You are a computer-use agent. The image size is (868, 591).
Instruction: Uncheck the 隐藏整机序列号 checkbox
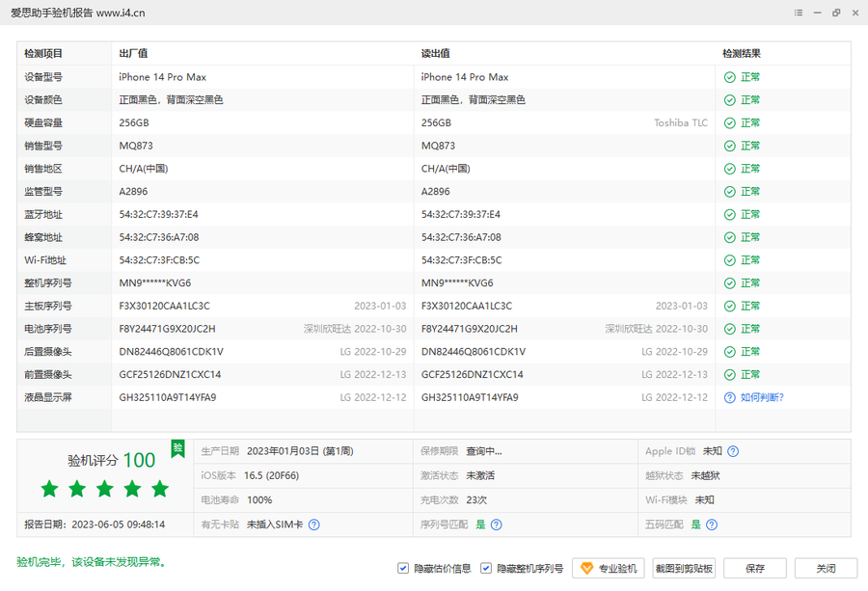486,568
